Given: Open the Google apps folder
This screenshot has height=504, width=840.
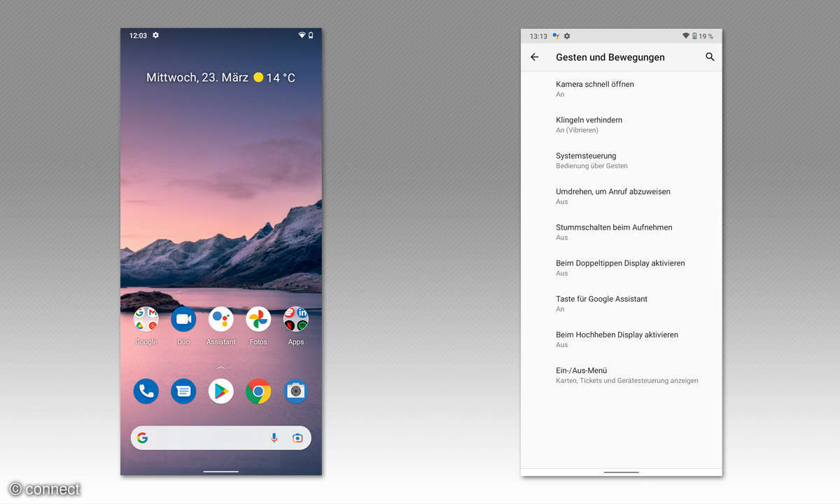Looking at the screenshot, I should click(146, 320).
